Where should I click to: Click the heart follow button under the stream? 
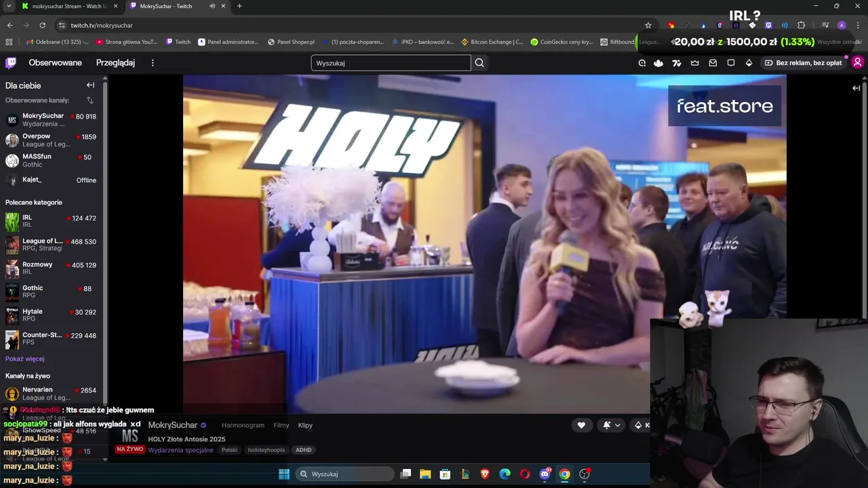(581, 425)
